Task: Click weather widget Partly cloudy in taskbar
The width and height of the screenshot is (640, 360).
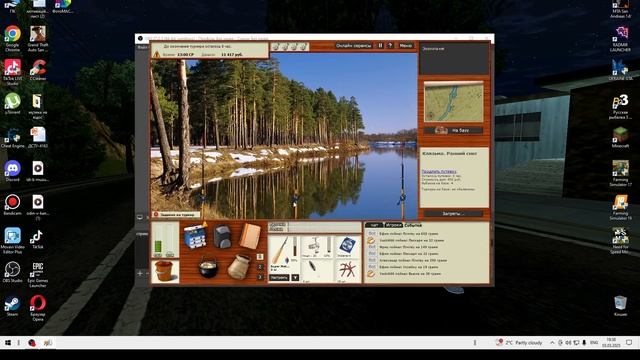Action: (x=519, y=343)
